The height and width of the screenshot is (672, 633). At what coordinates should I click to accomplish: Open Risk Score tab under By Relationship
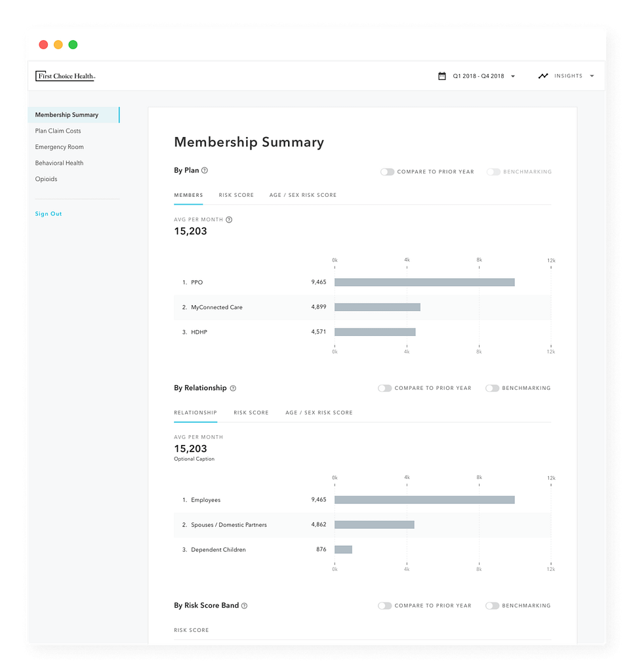(251, 412)
